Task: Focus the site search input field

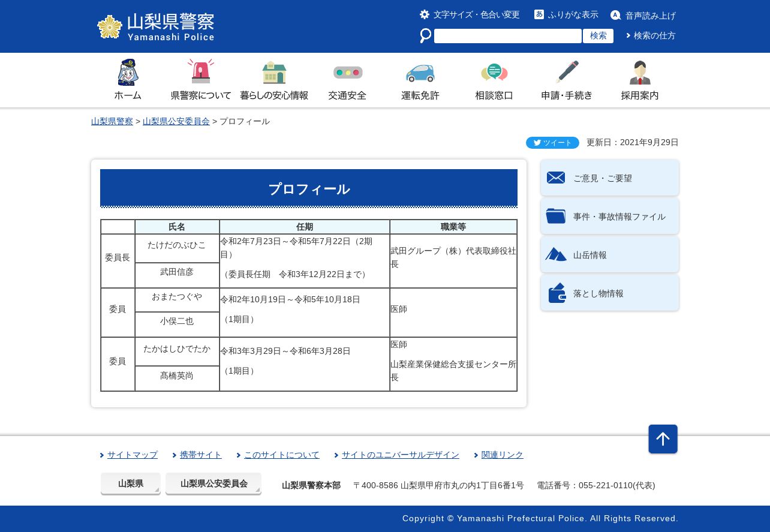Action: [x=508, y=36]
